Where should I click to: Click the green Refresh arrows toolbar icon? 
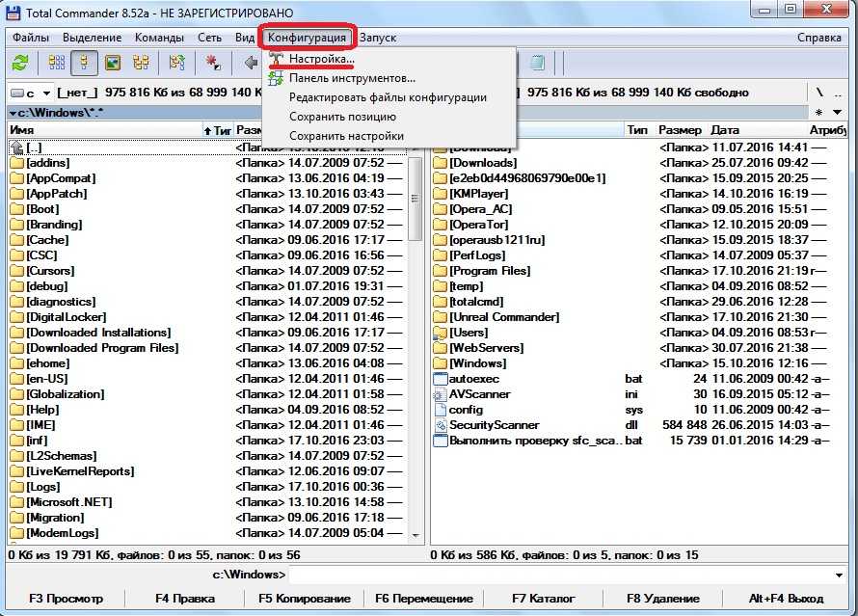[19, 63]
